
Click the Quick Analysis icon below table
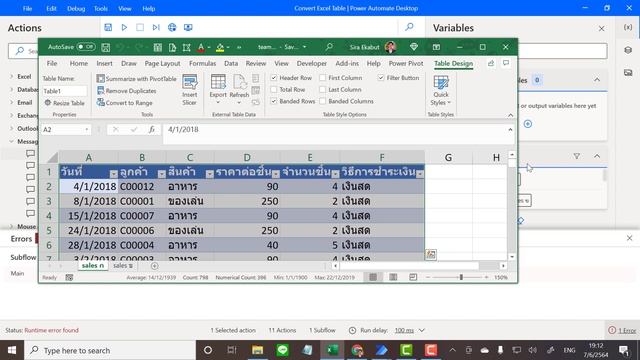pyautogui.click(x=431, y=255)
